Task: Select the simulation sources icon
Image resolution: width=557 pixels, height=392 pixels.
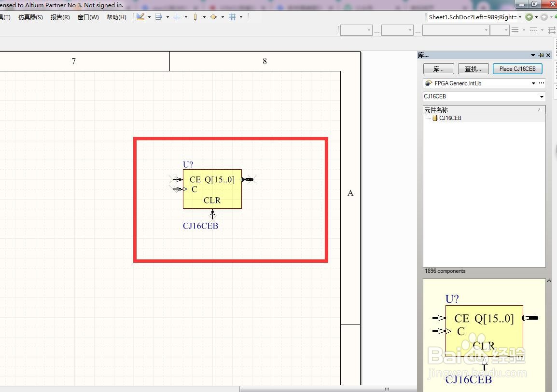Action: [213, 17]
